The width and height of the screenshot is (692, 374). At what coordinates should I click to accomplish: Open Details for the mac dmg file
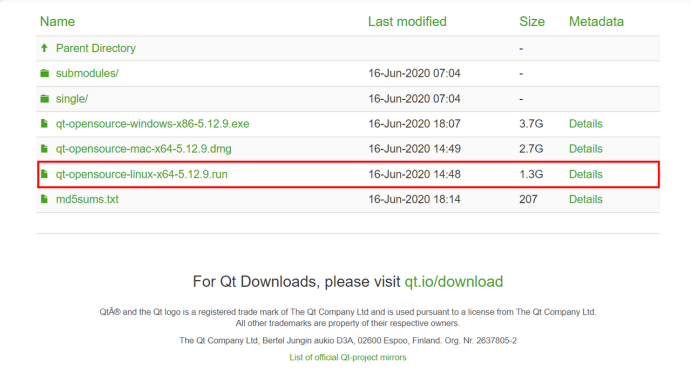586,149
